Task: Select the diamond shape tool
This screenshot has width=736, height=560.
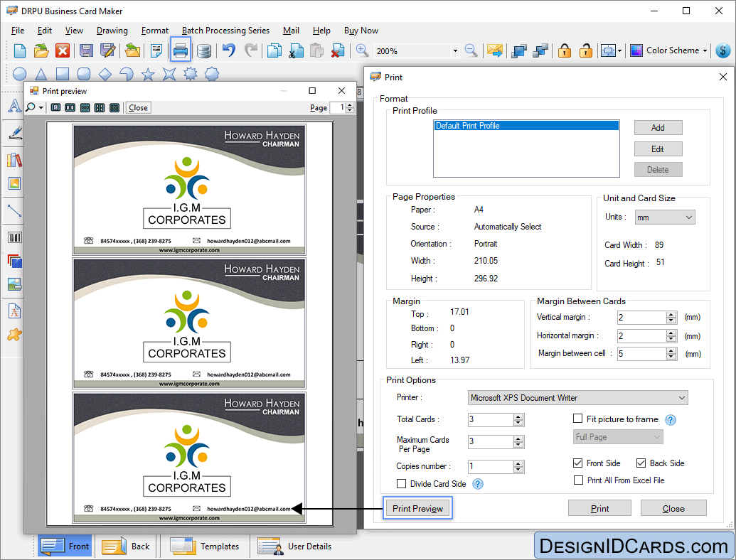Action: point(105,74)
